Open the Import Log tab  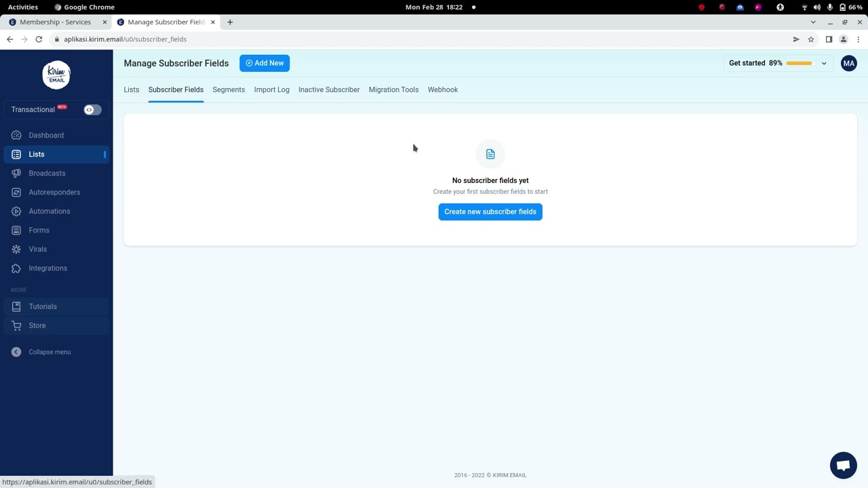click(272, 89)
